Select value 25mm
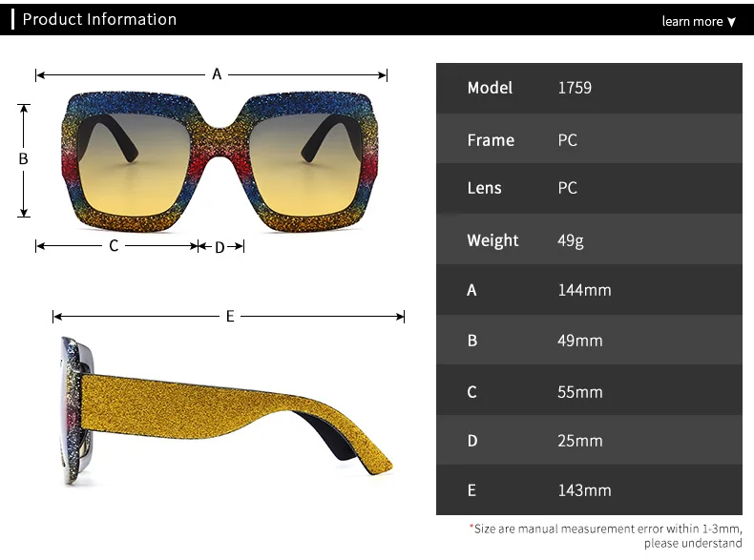The height and width of the screenshot is (560, 754). coord(580,441)
